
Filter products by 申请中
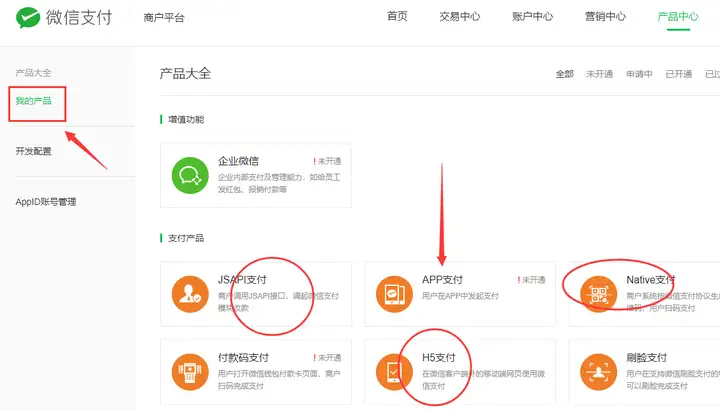click(639, 74)
